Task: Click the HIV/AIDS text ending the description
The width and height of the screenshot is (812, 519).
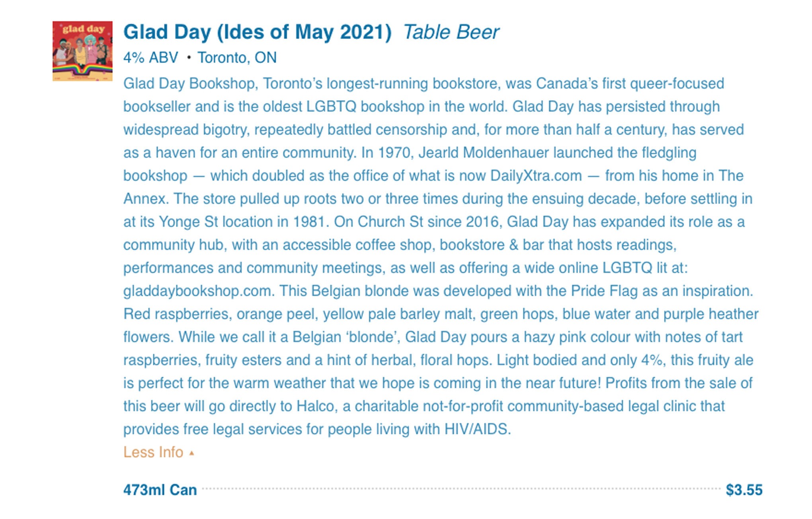Action: pos(477,429)
